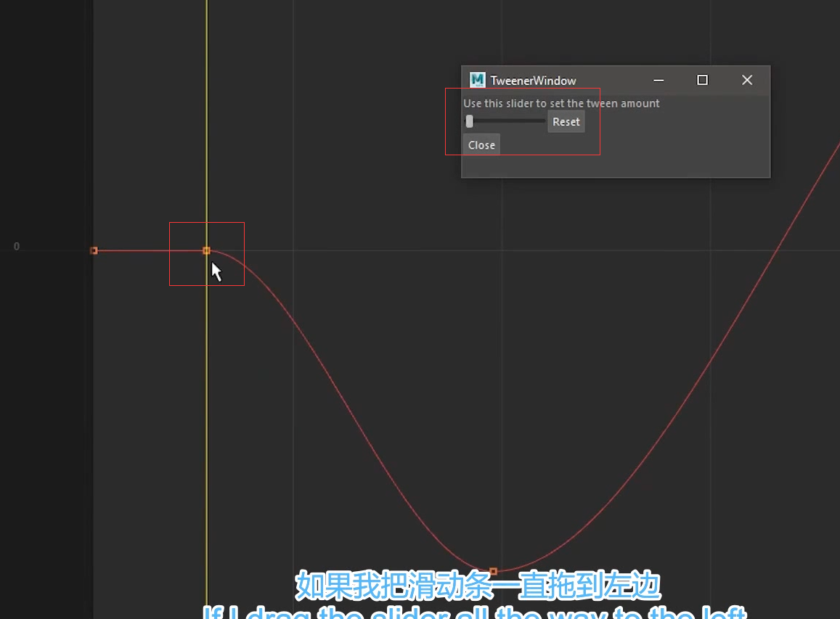Screen dimensions: 840x619
Task: Click the Reset button in TweenerWindow
Action: point(566,122)
